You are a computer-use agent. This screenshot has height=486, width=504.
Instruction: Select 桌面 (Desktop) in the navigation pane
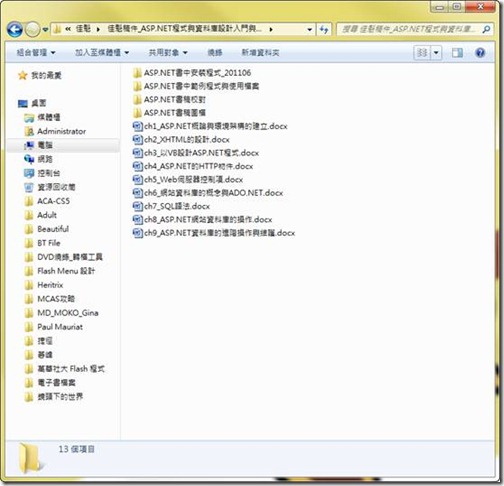point(32,103)
